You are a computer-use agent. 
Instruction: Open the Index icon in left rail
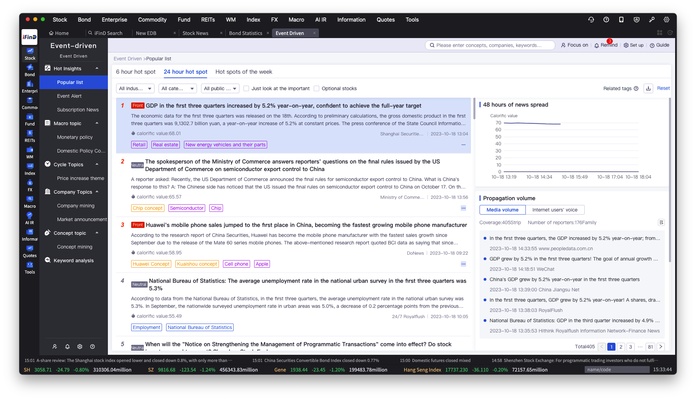point(30,169)
